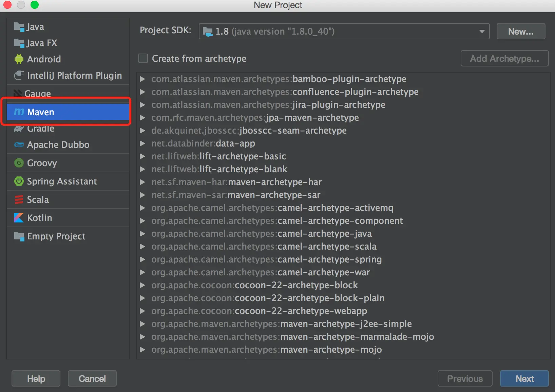
Task: Expand cocoon-22-archetype-webapp entry
Action: click(x=142, y=311)
